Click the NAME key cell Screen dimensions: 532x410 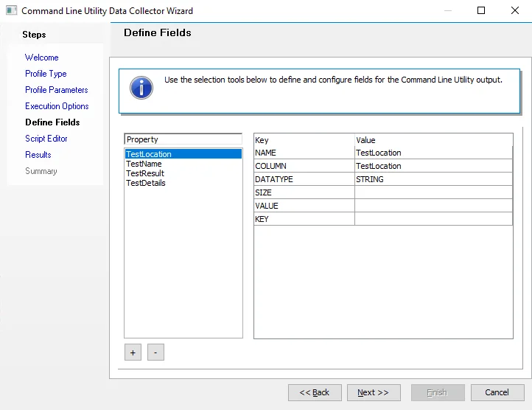(304, 153)
